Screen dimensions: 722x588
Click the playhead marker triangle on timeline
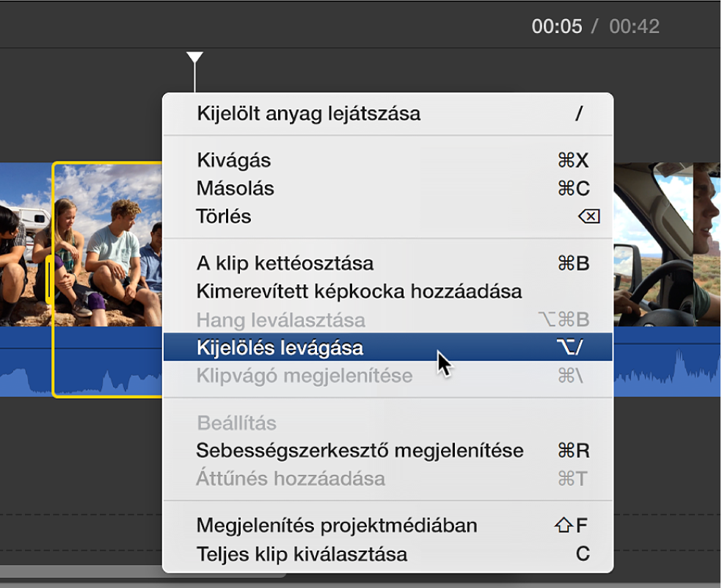click(x=194, y=57)
